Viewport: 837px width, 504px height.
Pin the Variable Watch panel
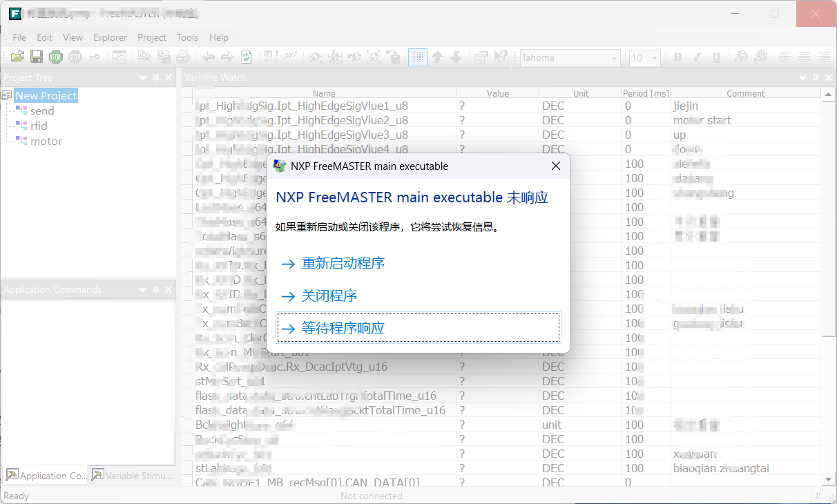816,78
